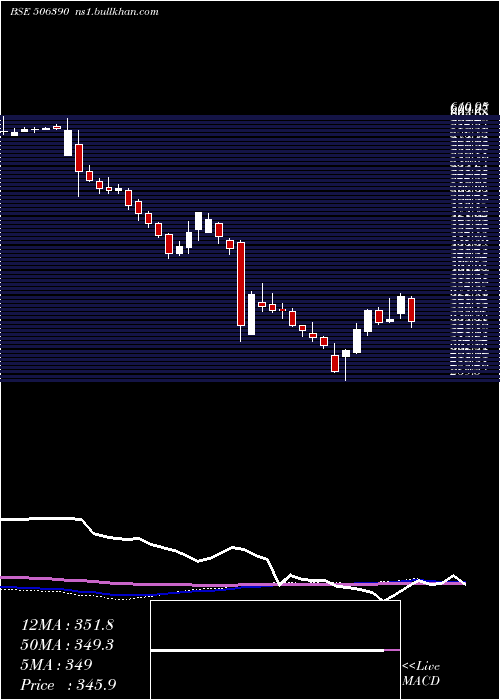Click the 5MA : 349 value
The width and height of the screenshot is (500, 700).
pyautogui.click(x=57, y=665)
